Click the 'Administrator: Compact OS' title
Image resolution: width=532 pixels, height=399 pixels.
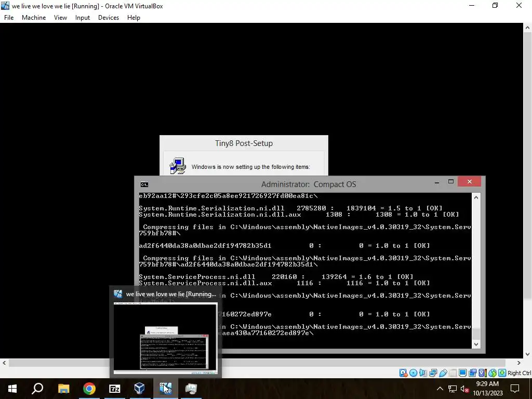[x=309, y=184]
